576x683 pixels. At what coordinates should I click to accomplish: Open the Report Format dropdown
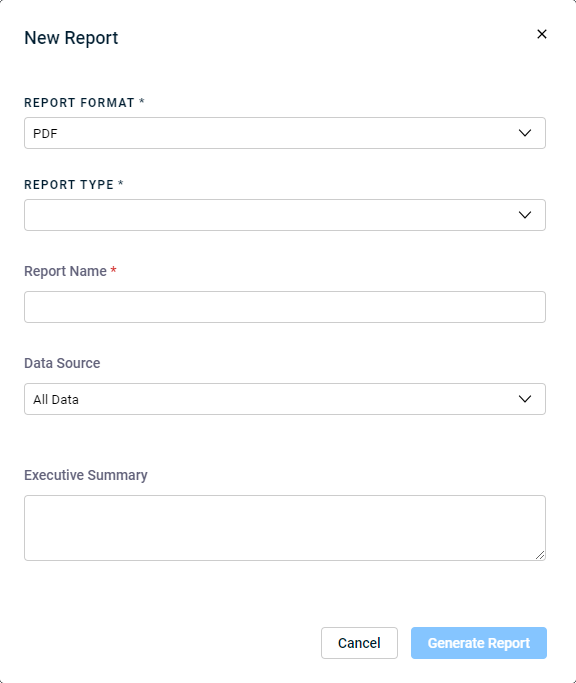coord(285,133)
